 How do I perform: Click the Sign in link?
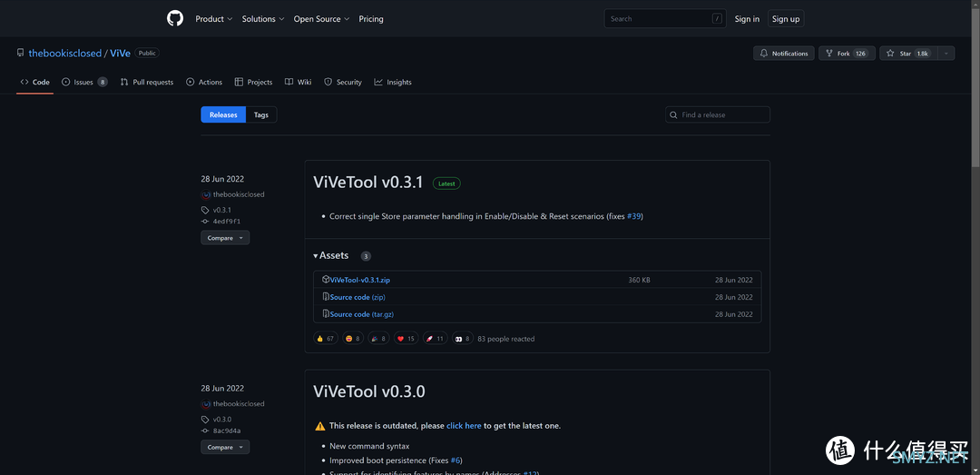point(747,19)
